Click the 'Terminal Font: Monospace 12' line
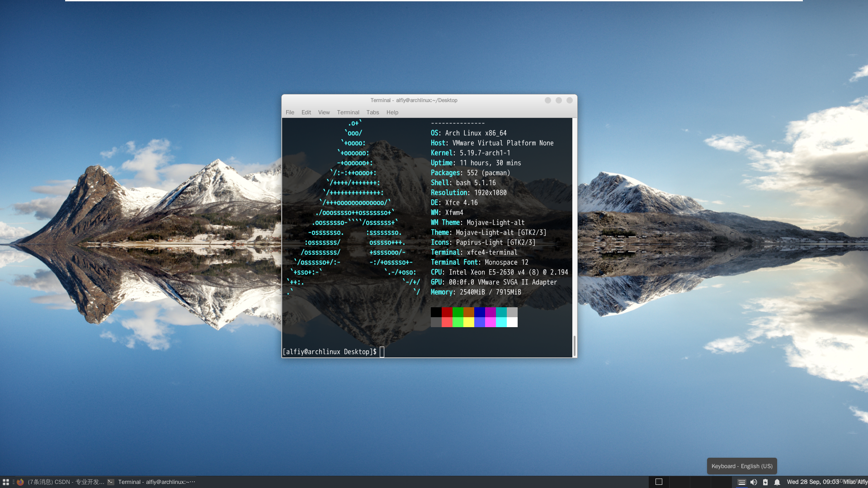 pos(480,262)
